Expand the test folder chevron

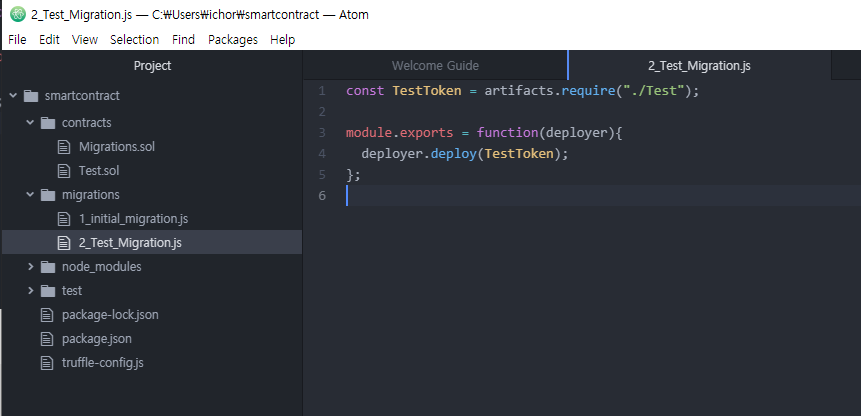(x=31, y=291)
